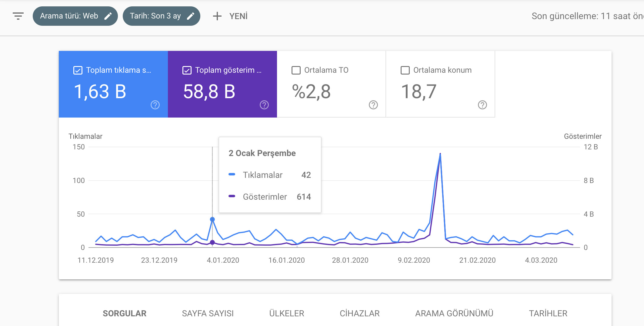This screenshot has width=644, height=326.
Task: Click the blue clicks point on 2 Ocak
Action: pos(212,219)
